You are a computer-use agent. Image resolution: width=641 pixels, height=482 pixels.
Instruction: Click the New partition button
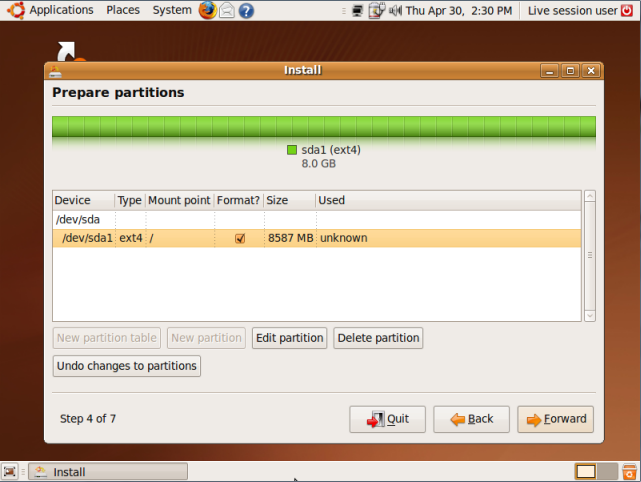click(206, 338)
